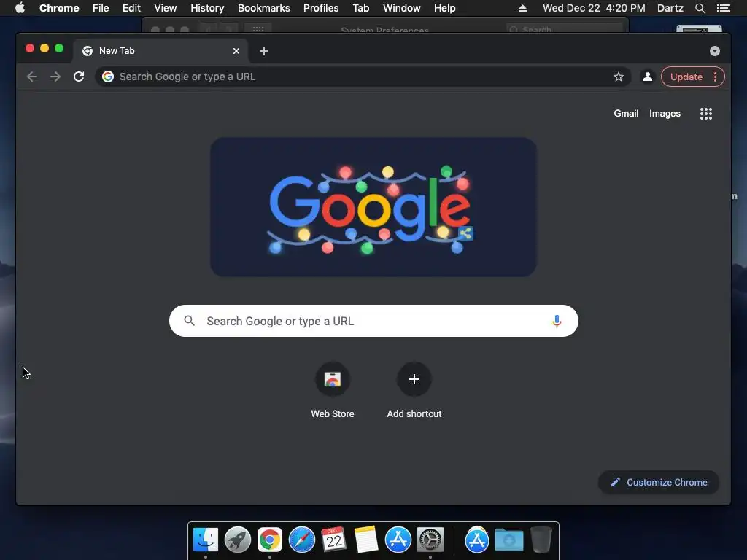Click the browser forward arrow
Screen dimensions: 747x560
(55, 77)
